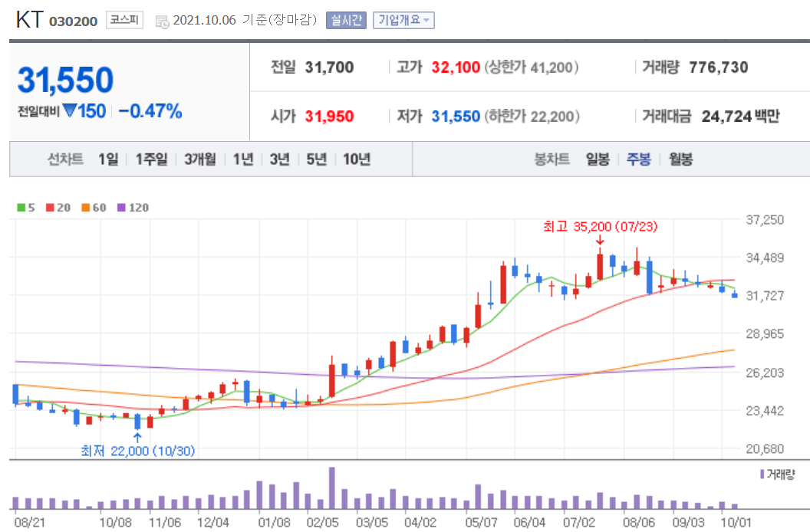
Task: Click the green 5-day moving average legend
Action: [25, 207]
